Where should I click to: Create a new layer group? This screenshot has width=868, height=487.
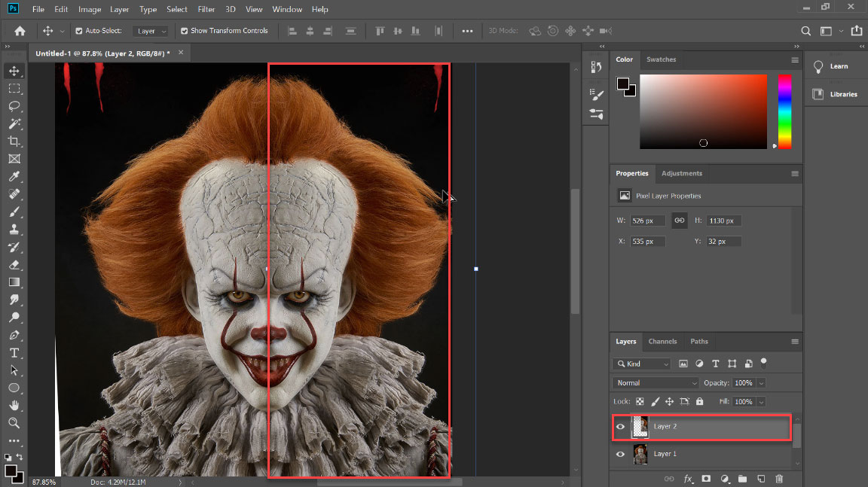[x=742, y=479]
